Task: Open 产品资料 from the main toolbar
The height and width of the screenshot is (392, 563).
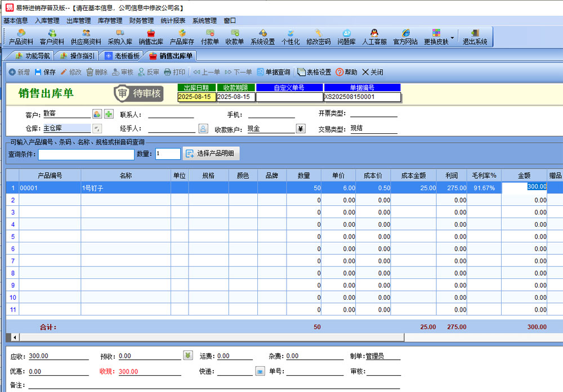Action: pos(21,37)
